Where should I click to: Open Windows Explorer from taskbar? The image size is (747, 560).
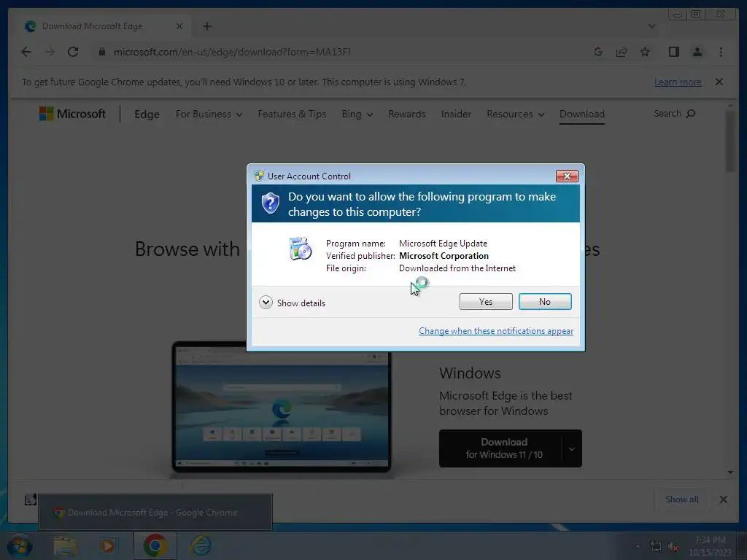click(x=65, y=546)
